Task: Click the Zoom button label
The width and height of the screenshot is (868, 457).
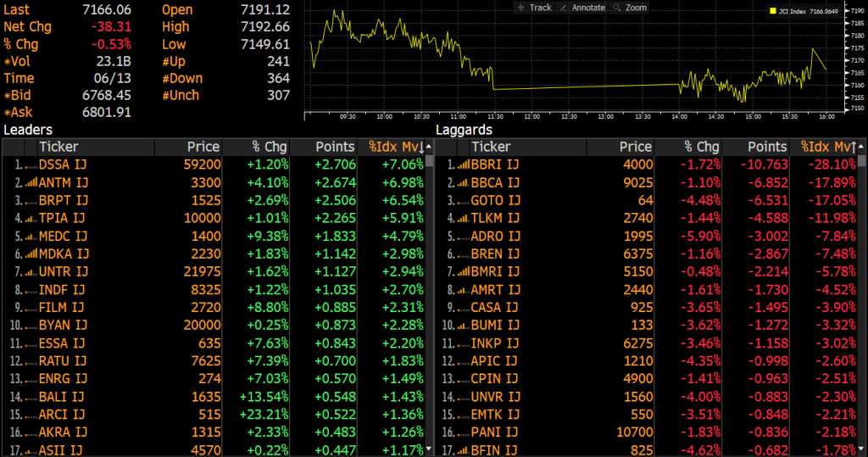Action: 636,8
